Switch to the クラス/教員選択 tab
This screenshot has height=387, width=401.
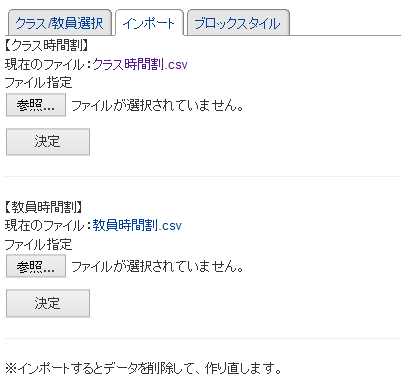pos(59,23)
